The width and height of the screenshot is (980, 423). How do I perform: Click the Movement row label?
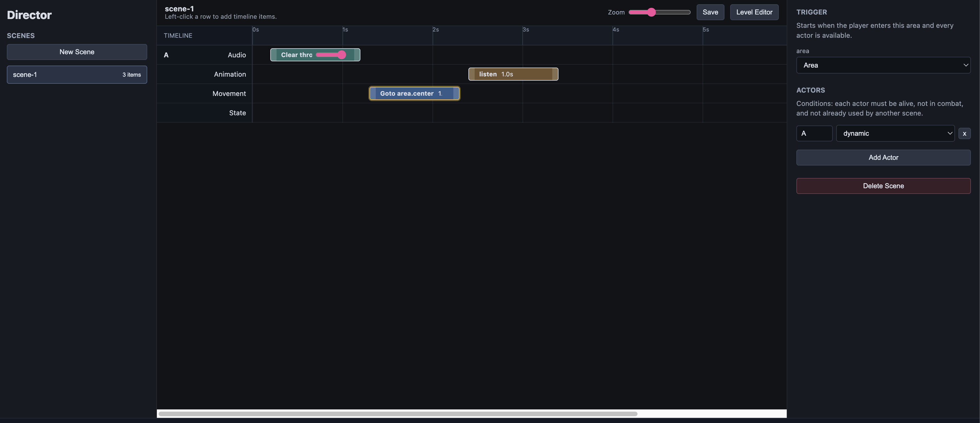click(229, 93)
